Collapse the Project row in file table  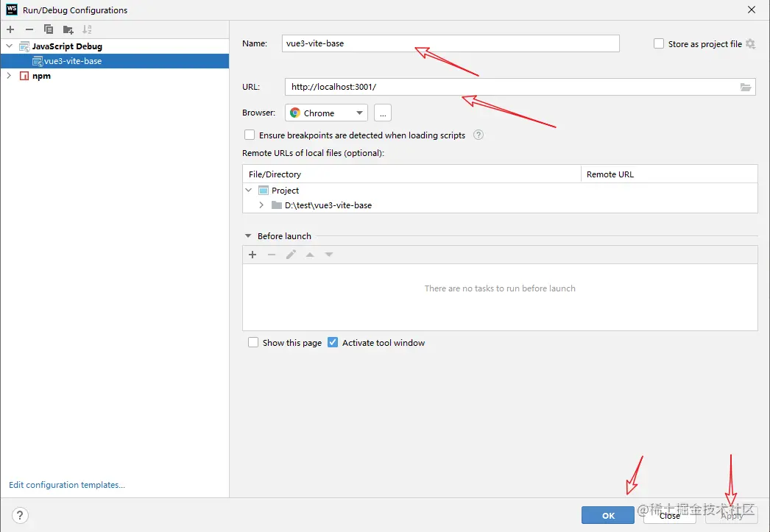coord(249,191)
